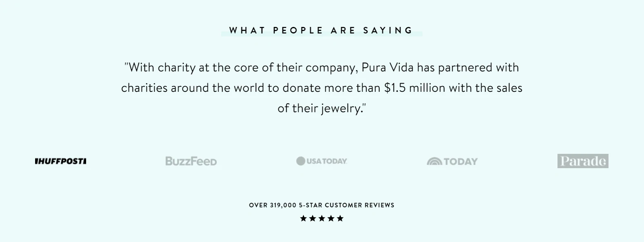Select the BuzzFeed logo

point(191,161)
